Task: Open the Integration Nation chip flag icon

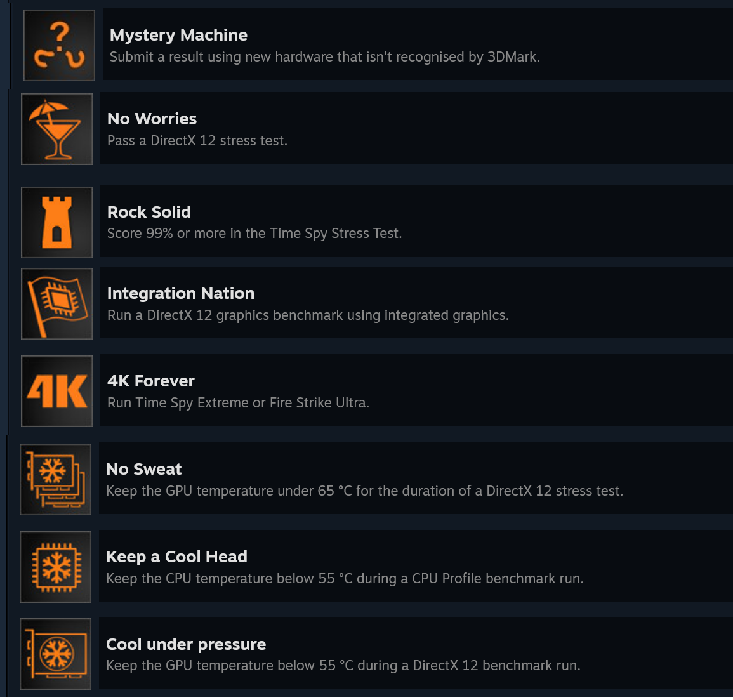Action: pos(57,303)
